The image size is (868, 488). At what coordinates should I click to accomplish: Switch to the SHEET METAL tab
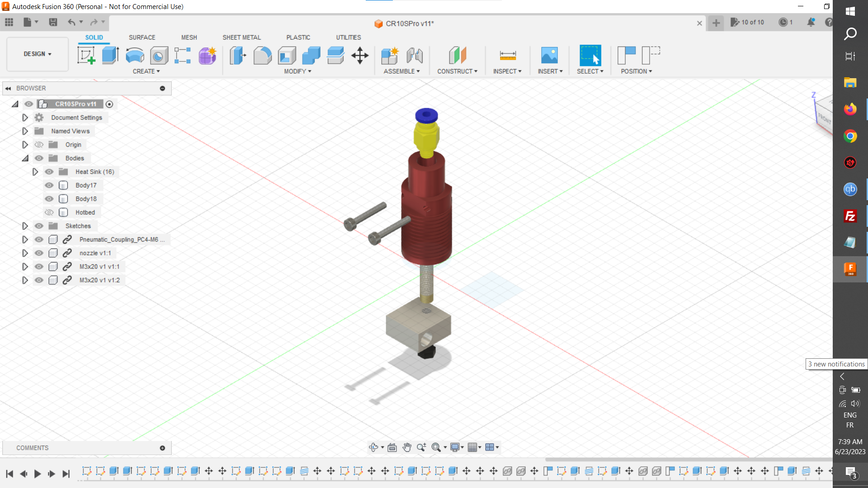click(241, 38)
